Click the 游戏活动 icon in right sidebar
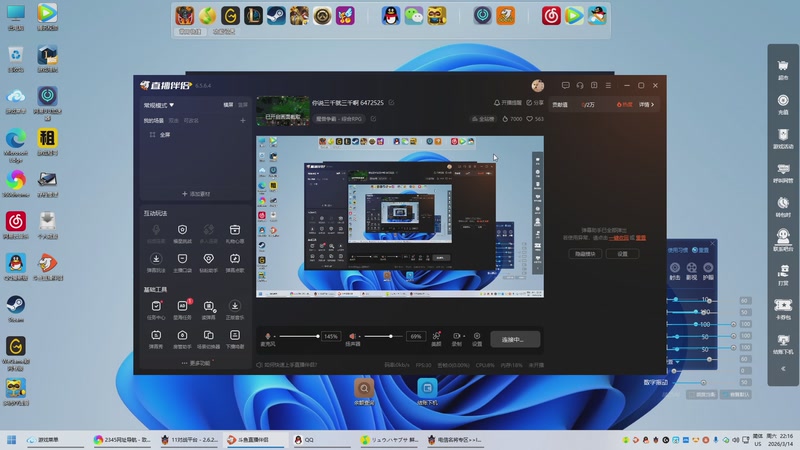 click(x=783, y=139)
